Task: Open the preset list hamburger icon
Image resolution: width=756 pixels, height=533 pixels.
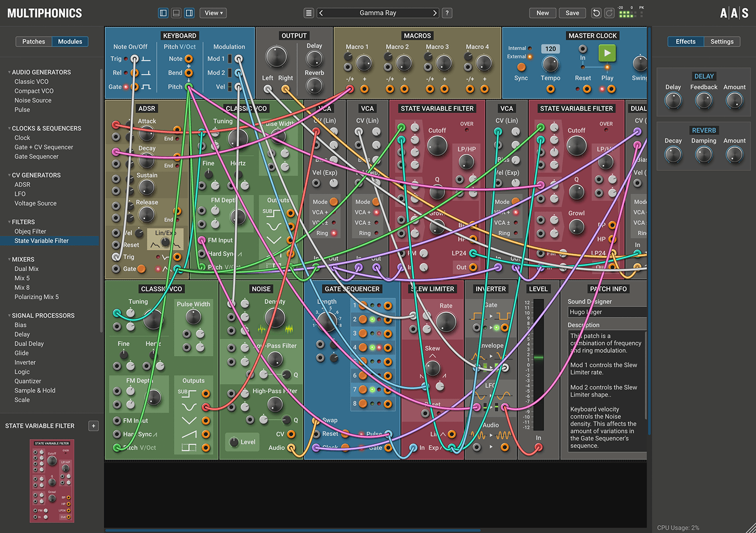Action: point(309,12)
